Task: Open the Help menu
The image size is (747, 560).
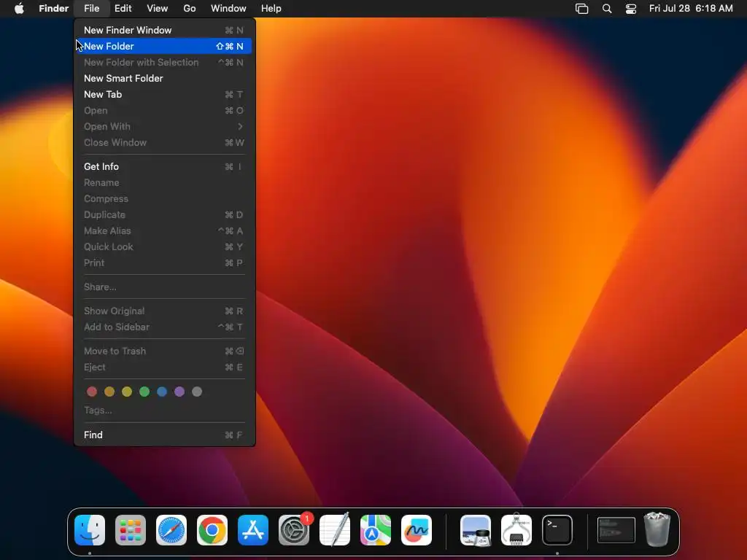Action: click(x=271, y=9)
